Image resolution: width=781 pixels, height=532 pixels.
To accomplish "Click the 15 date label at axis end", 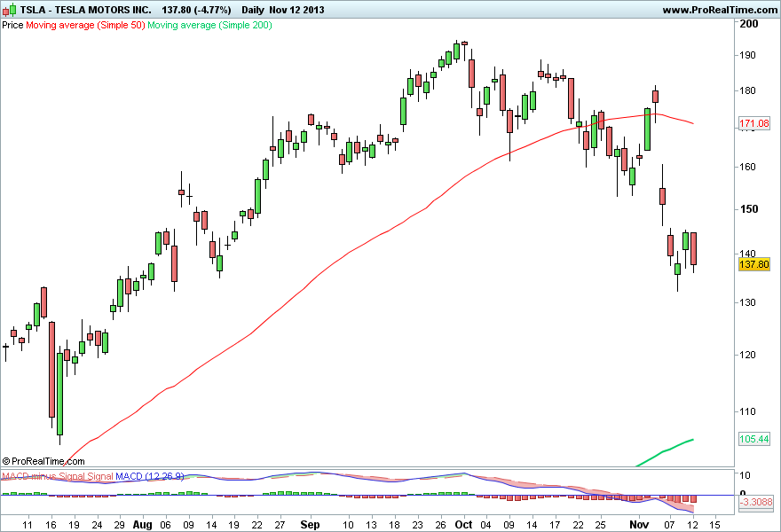I will (714, 525).
